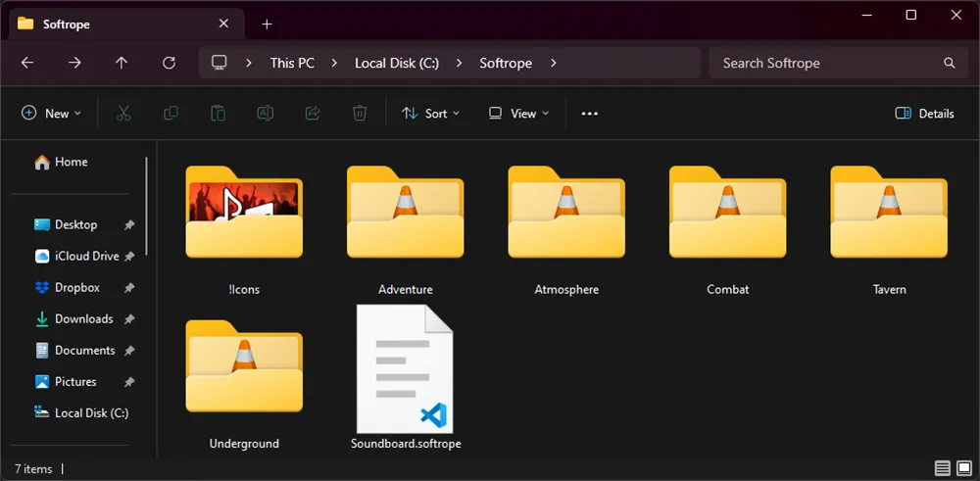This screenshot has height=481, width=980.
Task: Select the Adventure folder
Action: 405,230
